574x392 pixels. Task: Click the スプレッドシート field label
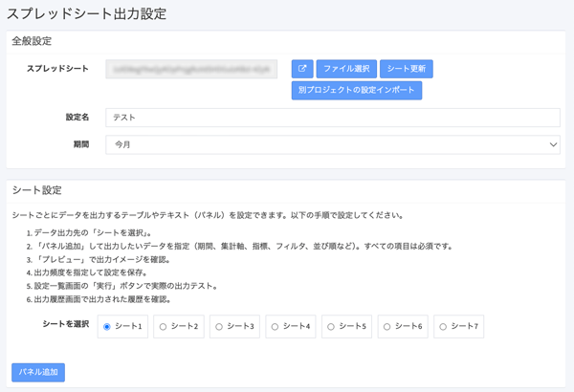[x=57, y=69]
